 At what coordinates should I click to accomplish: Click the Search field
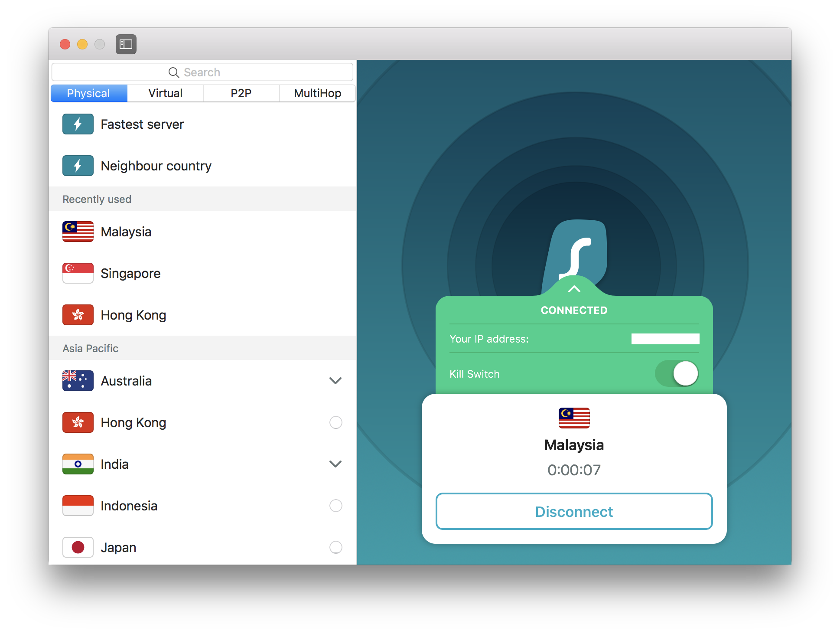click(202, 72)
